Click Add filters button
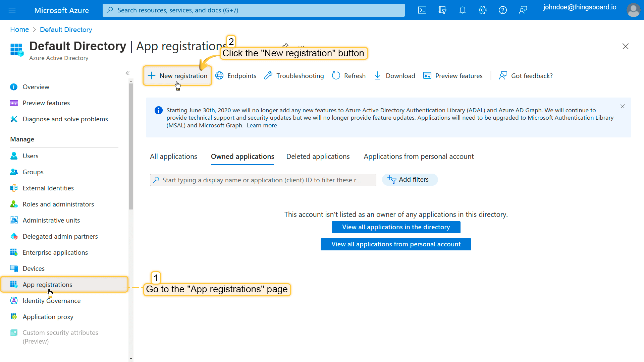Image resolution: width=644 pixels, height=362 pixels. click(410, 180)
